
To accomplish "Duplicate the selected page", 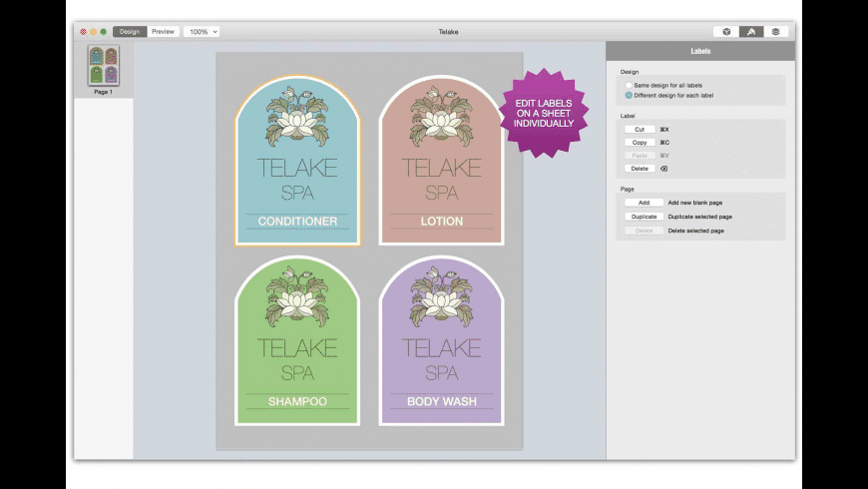I will (x=644, y=217).
